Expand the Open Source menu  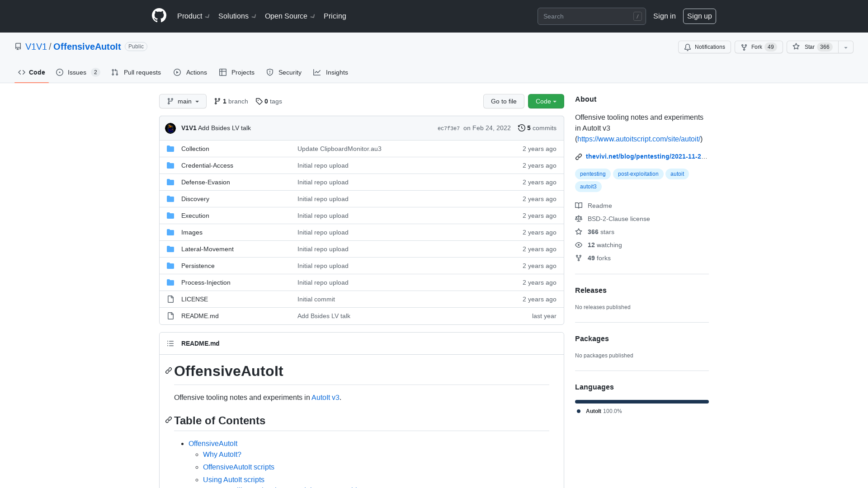click(x=290, y=16)
